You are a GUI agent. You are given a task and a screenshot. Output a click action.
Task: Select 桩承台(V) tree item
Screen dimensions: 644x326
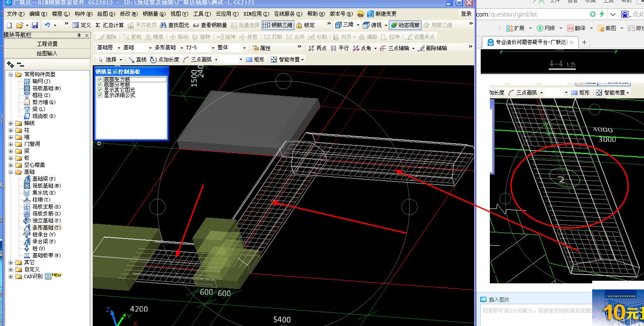(x=40, y=235)
